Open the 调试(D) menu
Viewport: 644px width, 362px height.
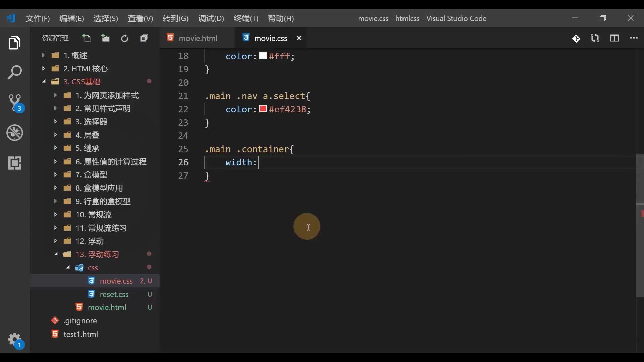[211, 18]
